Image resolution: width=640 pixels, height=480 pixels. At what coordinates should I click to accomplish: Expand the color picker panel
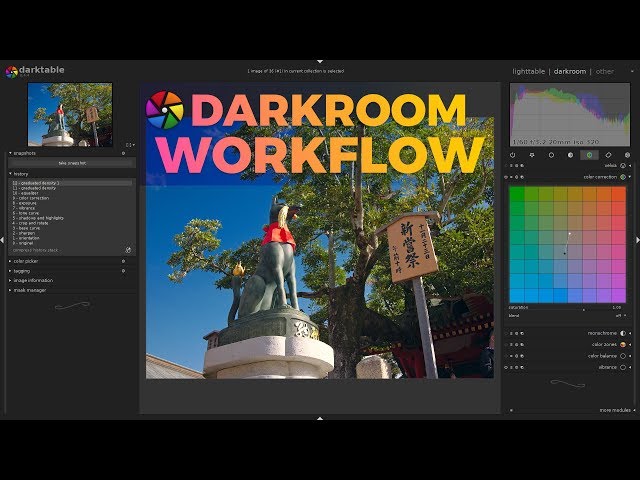click(x=11, y=261)
